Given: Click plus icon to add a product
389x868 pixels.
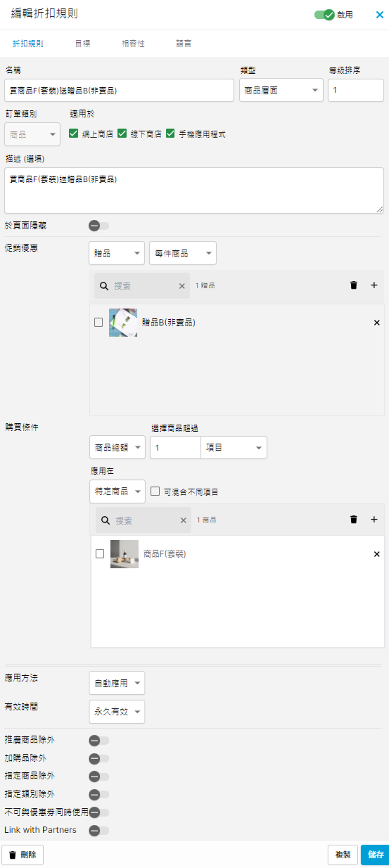Looking at the screenshot, I should pyautogui.click(x=374, y=519).
